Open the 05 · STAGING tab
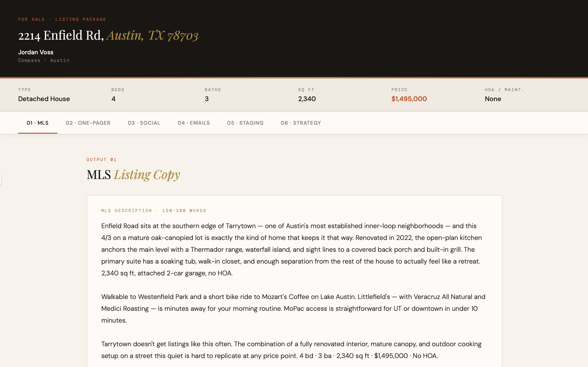 point(245,123)
